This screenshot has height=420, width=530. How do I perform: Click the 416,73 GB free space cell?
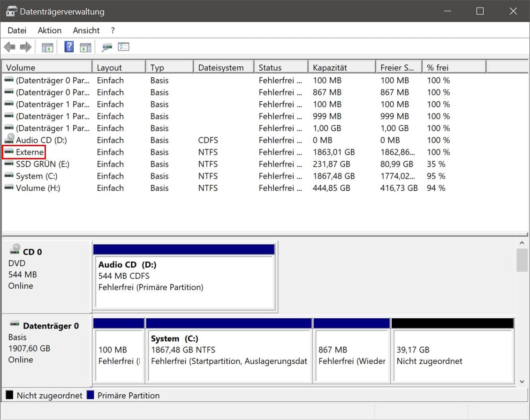tap(399, 188)
